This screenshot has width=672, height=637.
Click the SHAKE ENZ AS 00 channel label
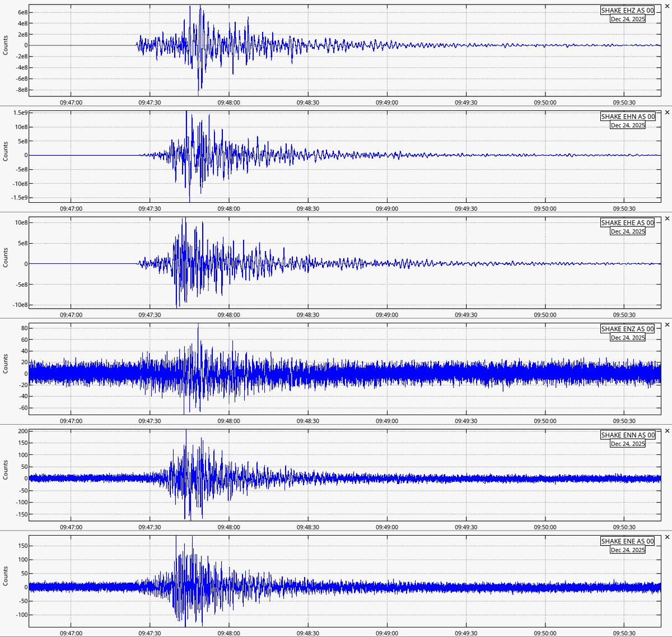pyautogui.click(x=627, y=329)
